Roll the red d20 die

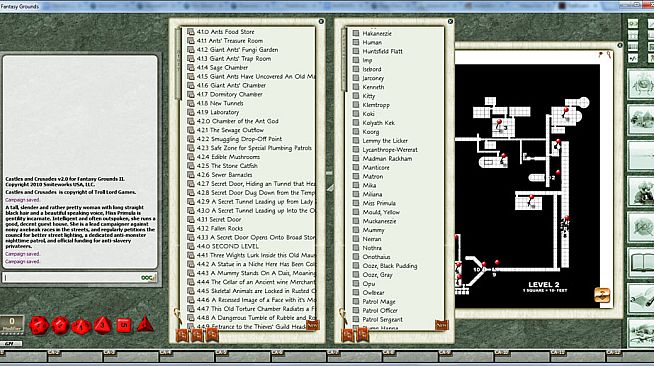[x=39, y=325]
